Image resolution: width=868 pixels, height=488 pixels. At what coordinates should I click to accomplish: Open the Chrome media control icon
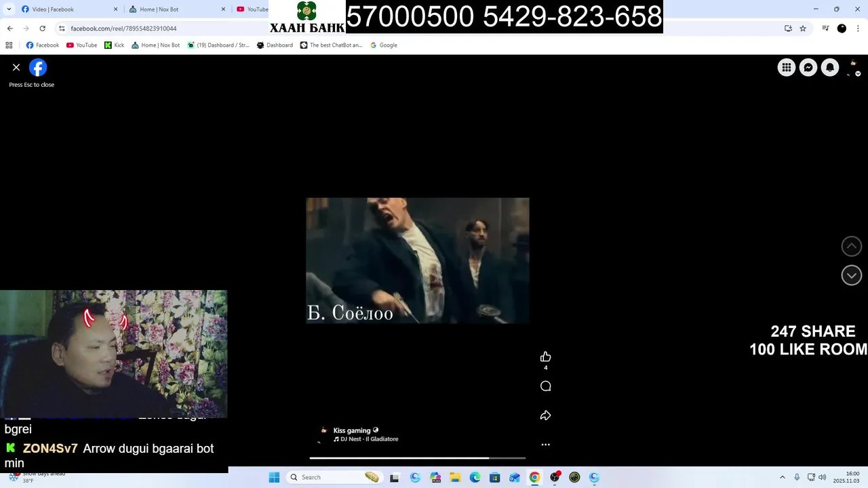pos(825,28)
